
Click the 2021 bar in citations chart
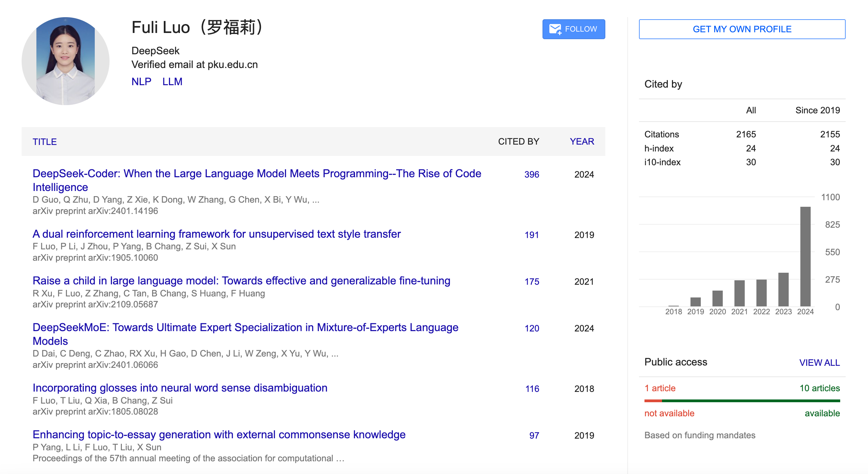[740, 293]
